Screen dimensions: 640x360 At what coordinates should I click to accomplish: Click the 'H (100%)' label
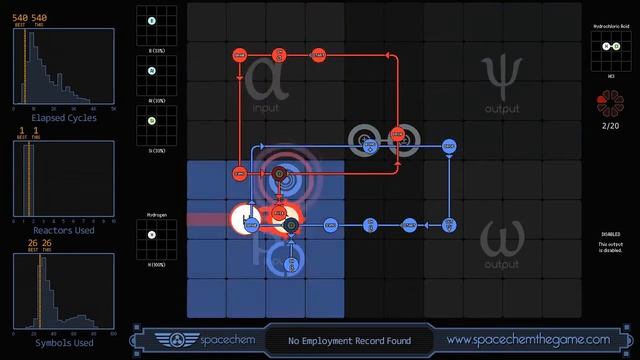pos(157,265)
